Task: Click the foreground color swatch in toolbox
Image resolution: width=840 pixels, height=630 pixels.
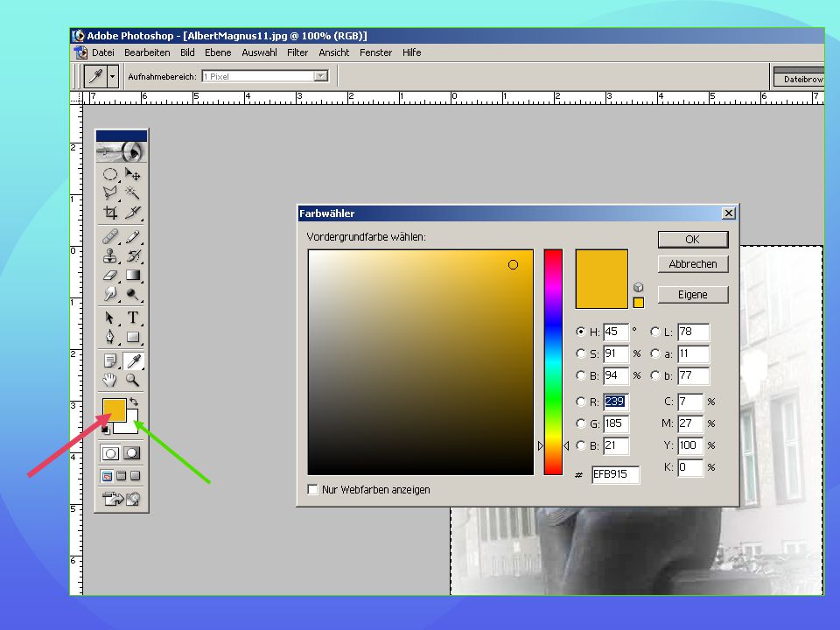Action: pyautogui.click(x=114, y=409)
